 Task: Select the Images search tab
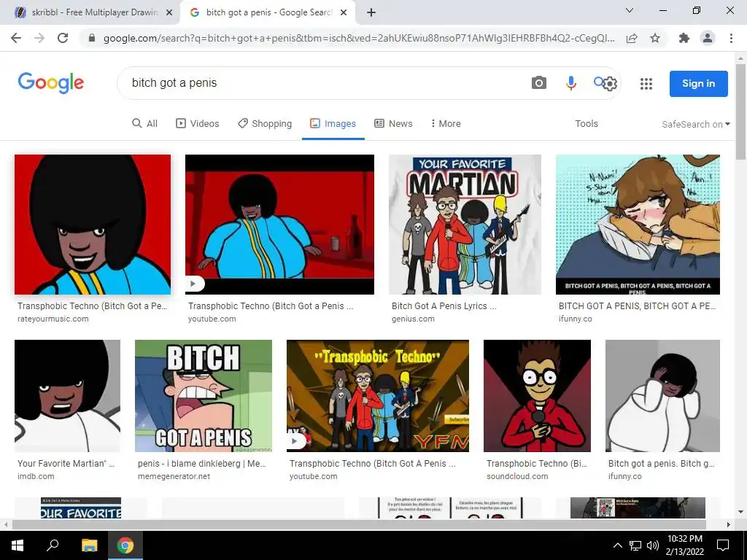pyautogui.click(x=333, y=123)
